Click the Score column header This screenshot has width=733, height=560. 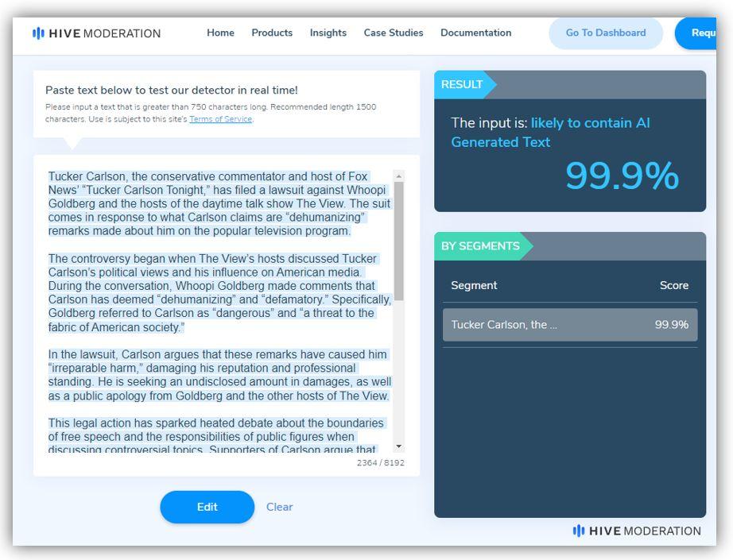(674, 285)
